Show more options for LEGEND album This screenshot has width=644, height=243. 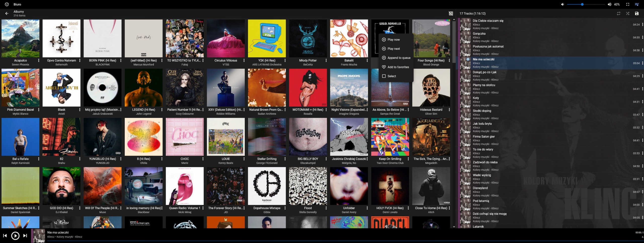(x=162, y=110)
